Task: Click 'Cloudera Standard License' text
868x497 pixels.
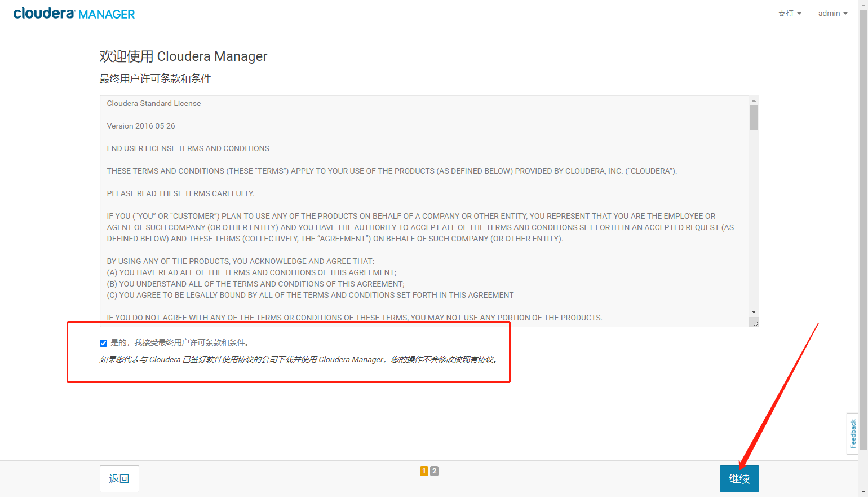Action: pos(154,103)
